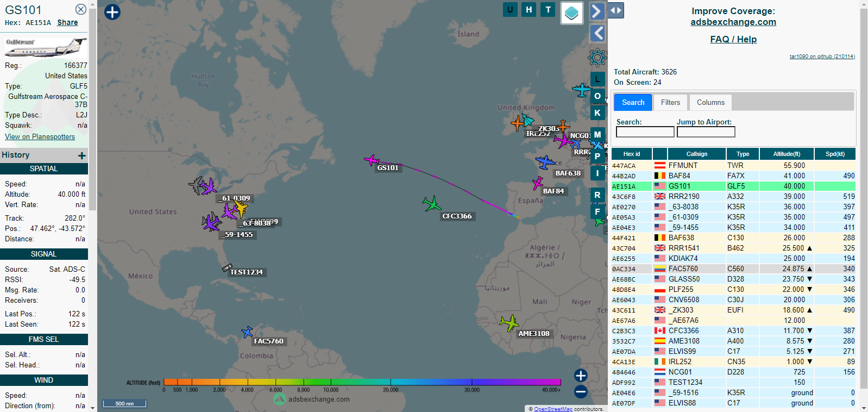The width and height of the screenshot is (868, 412).
Task: Select the TEST1234 aircraft icon
Action: [x=227, y=267]
